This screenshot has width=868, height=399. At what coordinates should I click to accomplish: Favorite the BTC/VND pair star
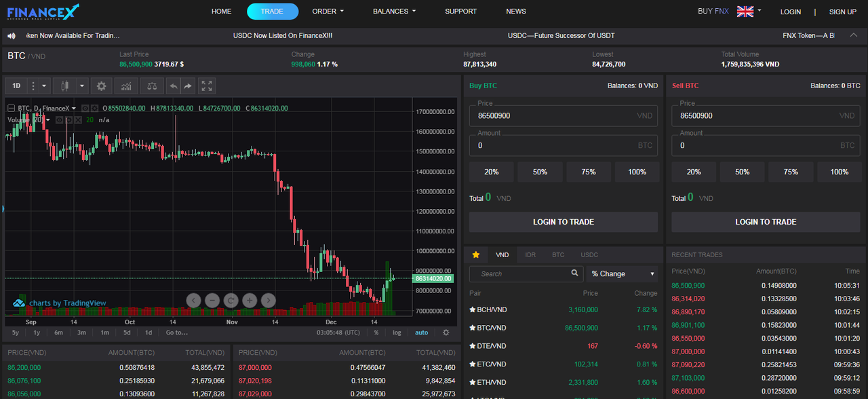[473, 328]
